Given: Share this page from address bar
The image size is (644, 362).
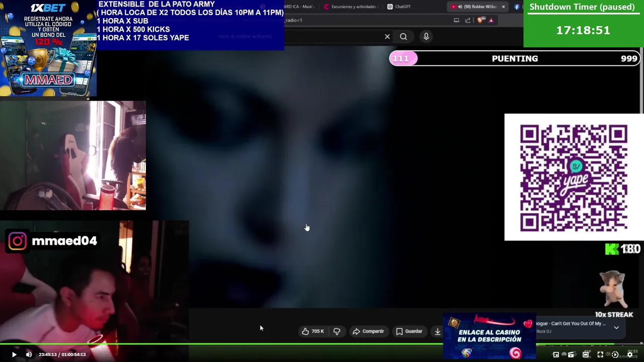Looking at the screenshot, I should click(x=468, y=20).
